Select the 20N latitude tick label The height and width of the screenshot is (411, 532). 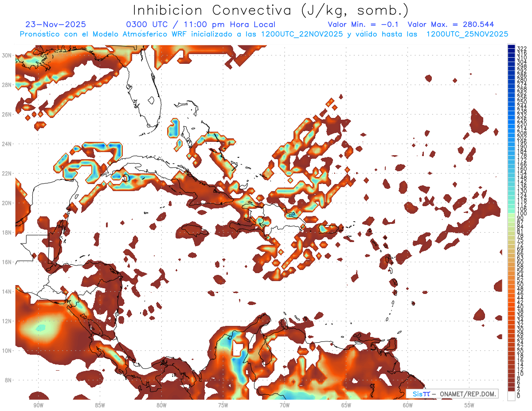tap(8, 203)
